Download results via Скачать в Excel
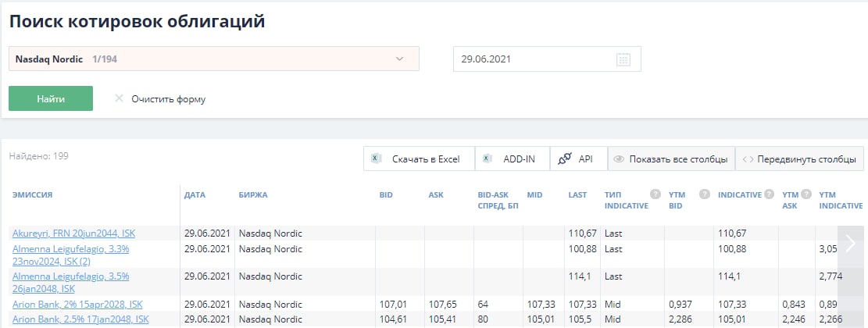 point(419,159)
